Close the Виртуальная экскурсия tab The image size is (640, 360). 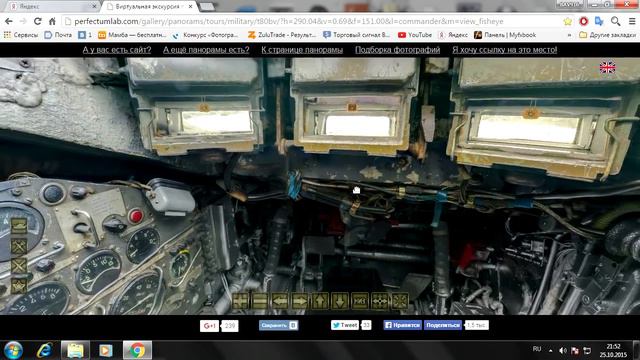pyautogui.click(x=191, y=7)
